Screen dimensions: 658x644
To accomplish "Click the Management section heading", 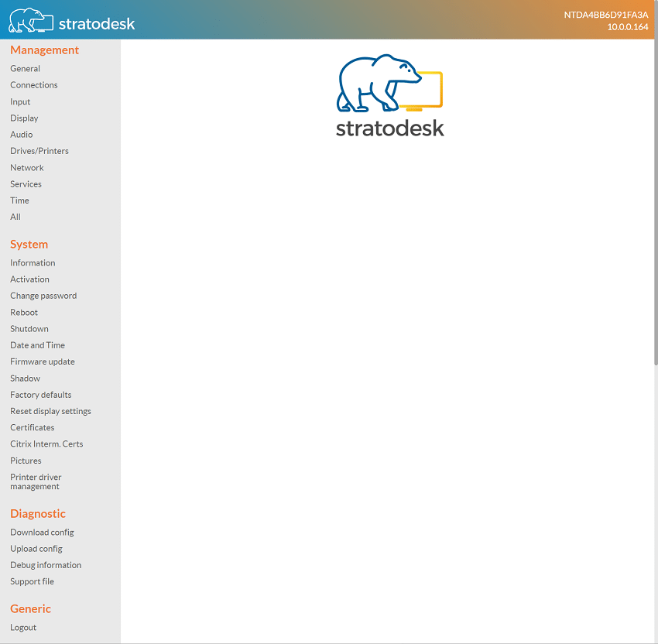I will tap(44, 50).
